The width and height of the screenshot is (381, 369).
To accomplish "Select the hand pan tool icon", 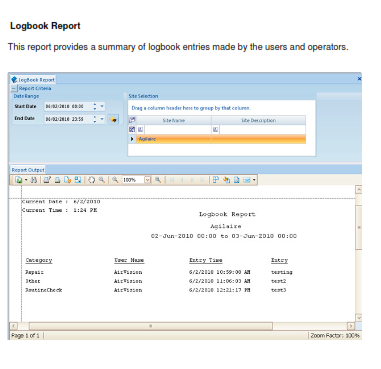I will click(x=91, y=180).
